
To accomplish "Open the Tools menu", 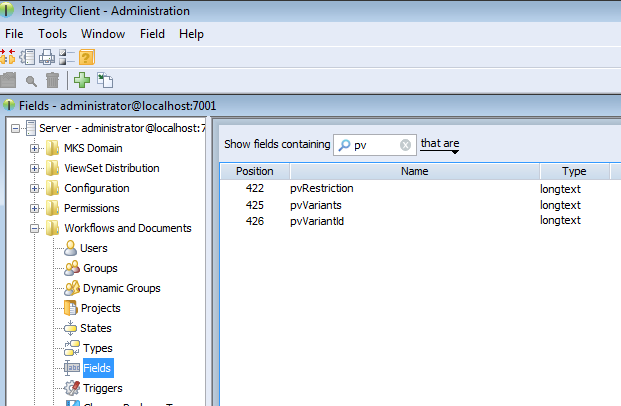I will 53,33.
